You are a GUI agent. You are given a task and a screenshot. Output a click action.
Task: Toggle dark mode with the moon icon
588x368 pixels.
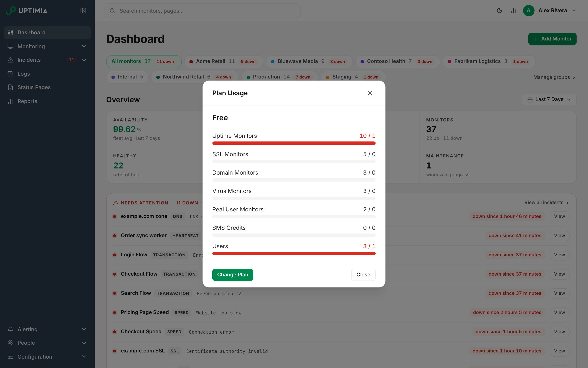(500, 10)
